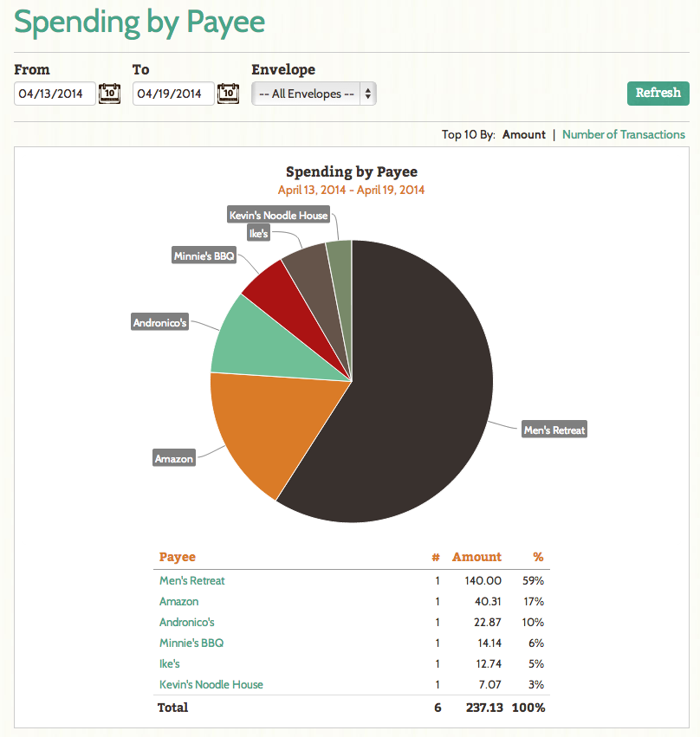Screen dimensions: 700x737
Task: Click the Kevin's Noodle House chart label
Action: click(278, 215)
